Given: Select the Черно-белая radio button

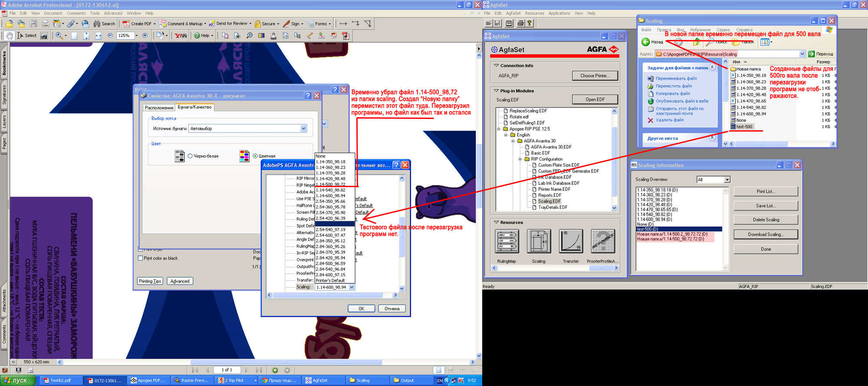Looking at the screenshot, I should coord(190,156).
